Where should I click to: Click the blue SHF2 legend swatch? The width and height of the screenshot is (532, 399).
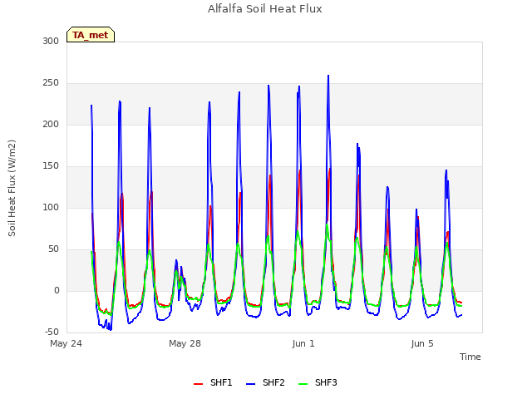pos(250,384)
